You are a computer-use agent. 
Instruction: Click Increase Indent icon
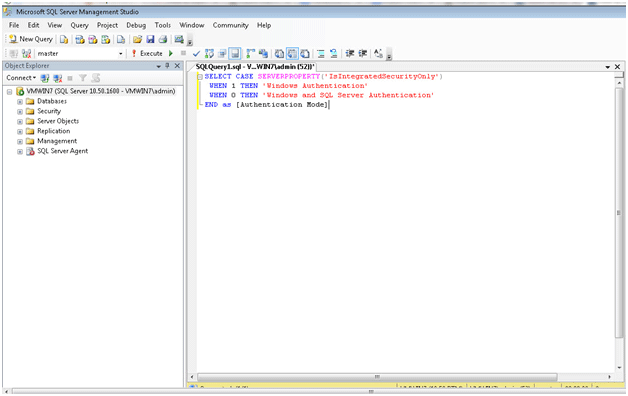point(362,53)
